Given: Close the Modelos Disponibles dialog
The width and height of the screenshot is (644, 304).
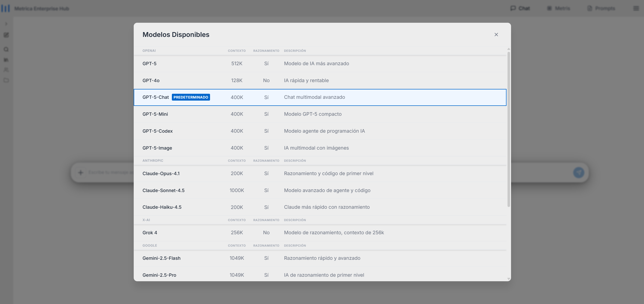Looking at the screenshot, I should click(496, 35).
